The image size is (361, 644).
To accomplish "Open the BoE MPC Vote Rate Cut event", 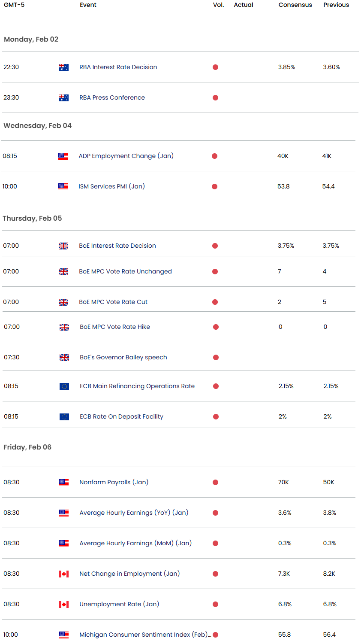I will [113, 302].
